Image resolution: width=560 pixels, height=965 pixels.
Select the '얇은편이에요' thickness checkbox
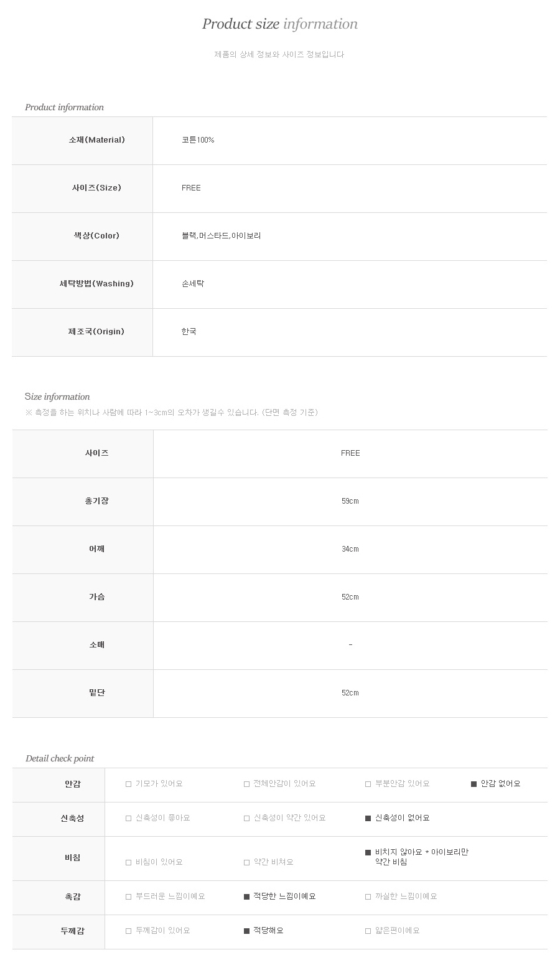(x=368, y=931)
